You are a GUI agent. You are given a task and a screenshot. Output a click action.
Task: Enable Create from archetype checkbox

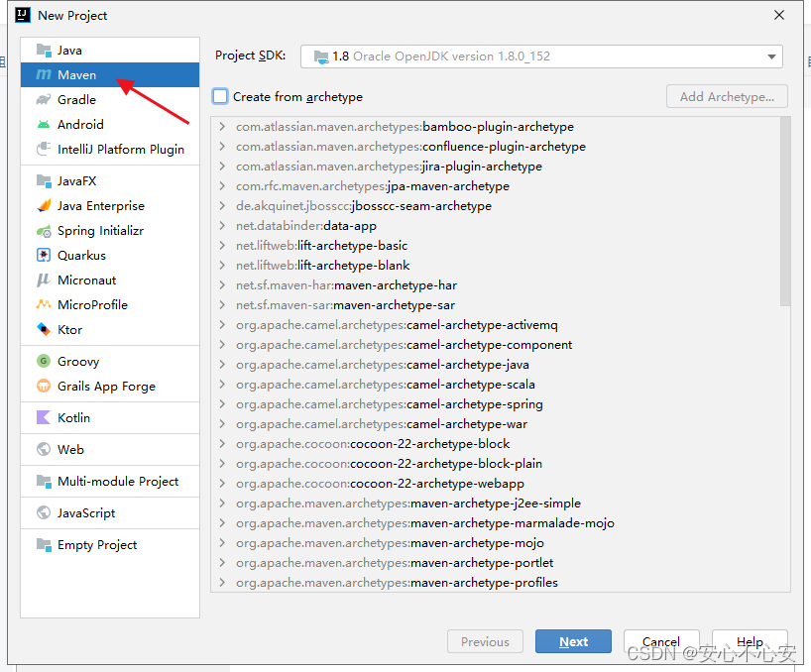(x=220, y=97)
